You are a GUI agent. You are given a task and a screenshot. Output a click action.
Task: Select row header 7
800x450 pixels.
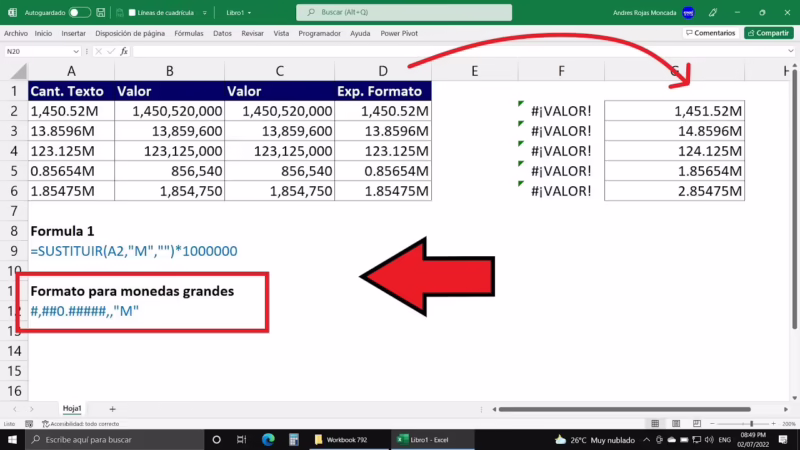[14, 211]
